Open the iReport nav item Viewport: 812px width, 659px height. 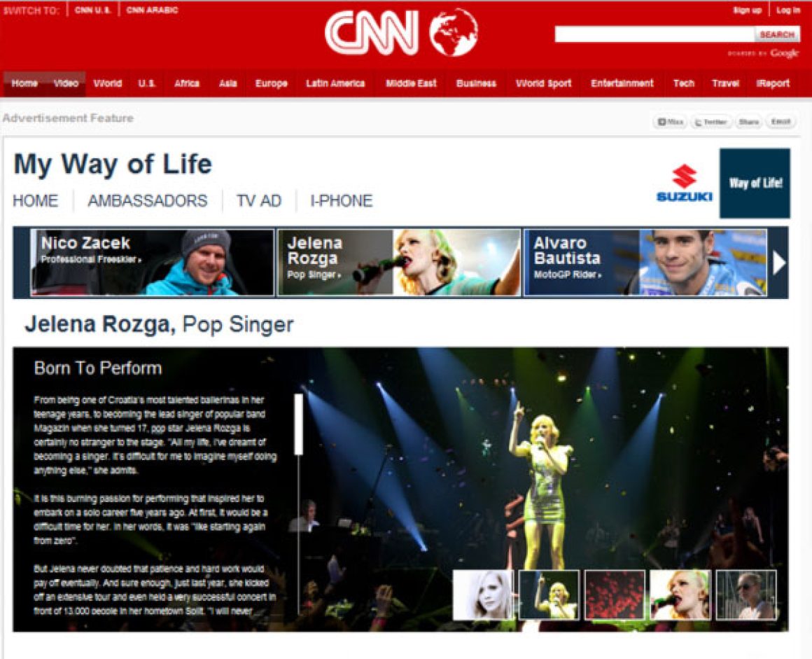773,83
